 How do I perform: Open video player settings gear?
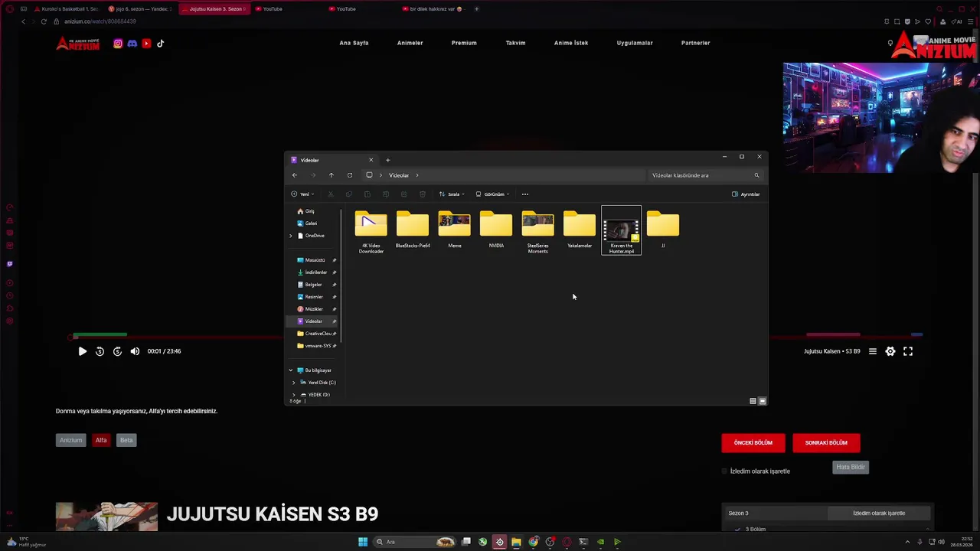[890, 351]
